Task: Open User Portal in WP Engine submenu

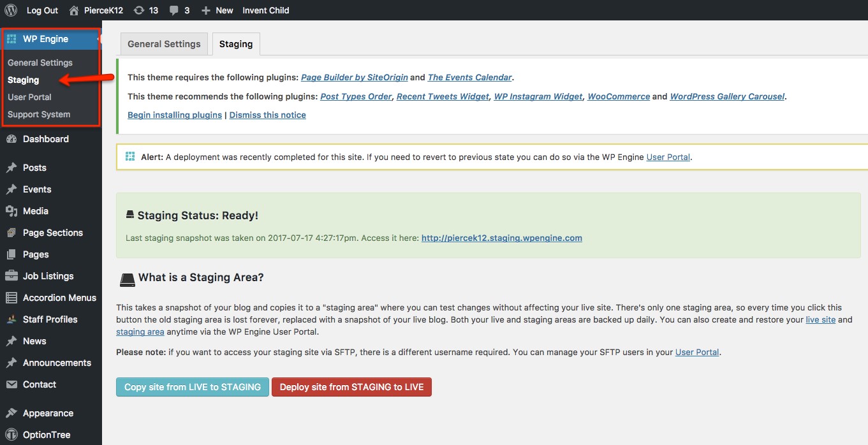Action: point(29,97)
